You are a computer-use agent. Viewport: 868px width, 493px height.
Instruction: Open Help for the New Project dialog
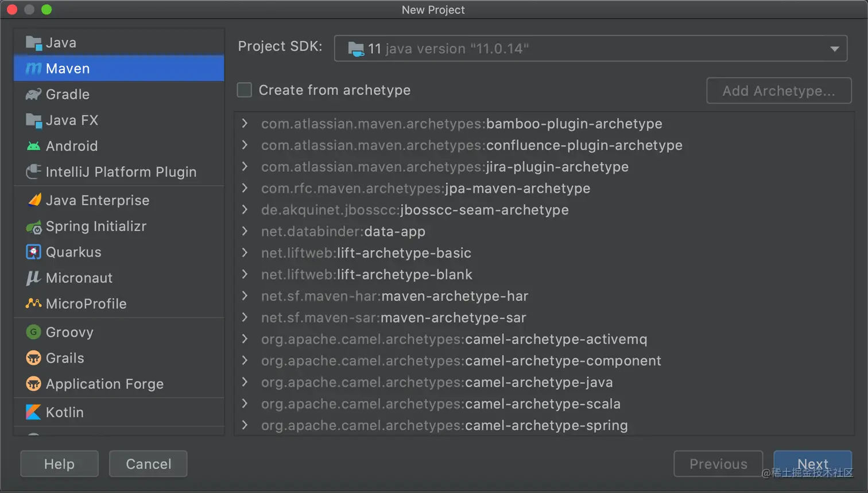click(x=59, y=464)
